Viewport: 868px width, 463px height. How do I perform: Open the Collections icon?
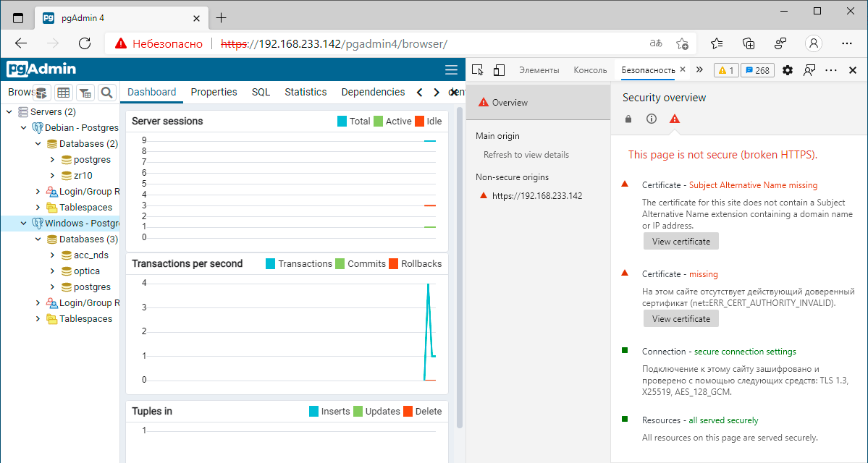[749, 43]
